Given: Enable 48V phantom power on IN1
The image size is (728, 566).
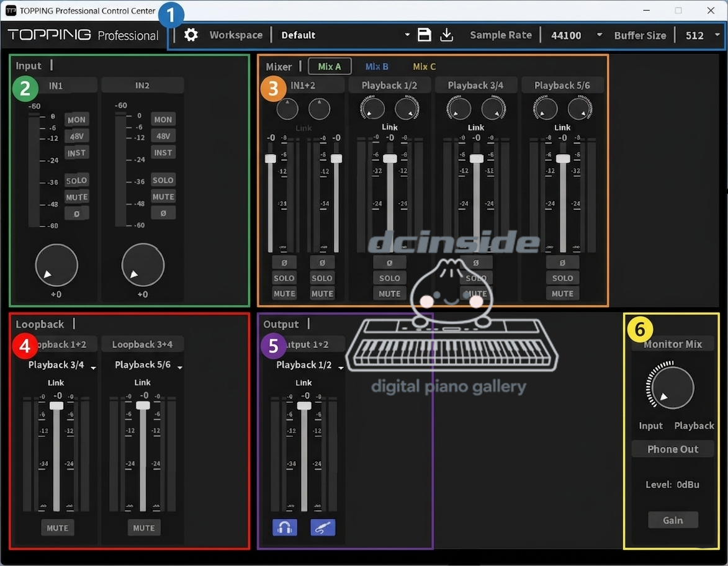Looking at the screenshot, I should tap(77, 137).
